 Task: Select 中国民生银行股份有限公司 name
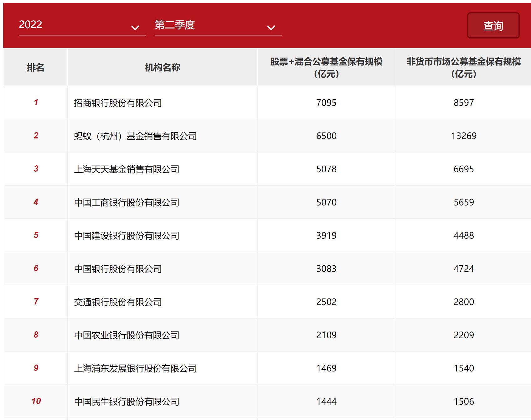(x=126, y=402)
